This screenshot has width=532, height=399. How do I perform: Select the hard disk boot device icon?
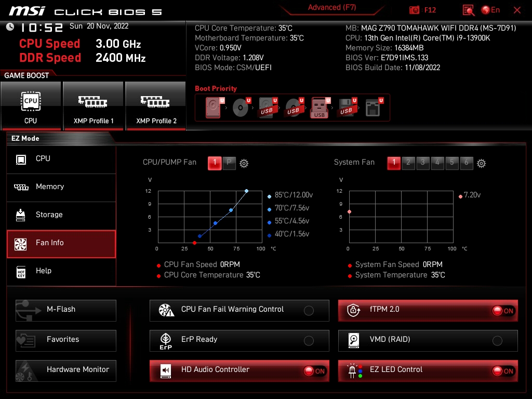click(215, 108)
